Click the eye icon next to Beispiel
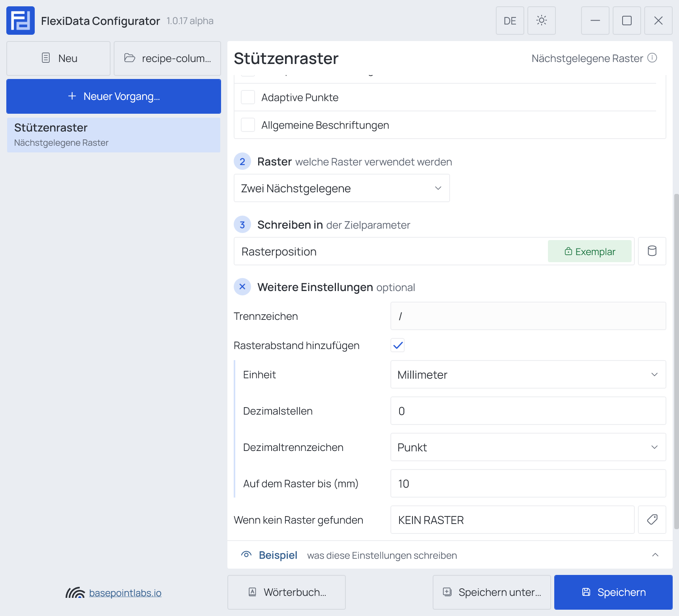The image size is (679, 616). click(x=246, y=555)
